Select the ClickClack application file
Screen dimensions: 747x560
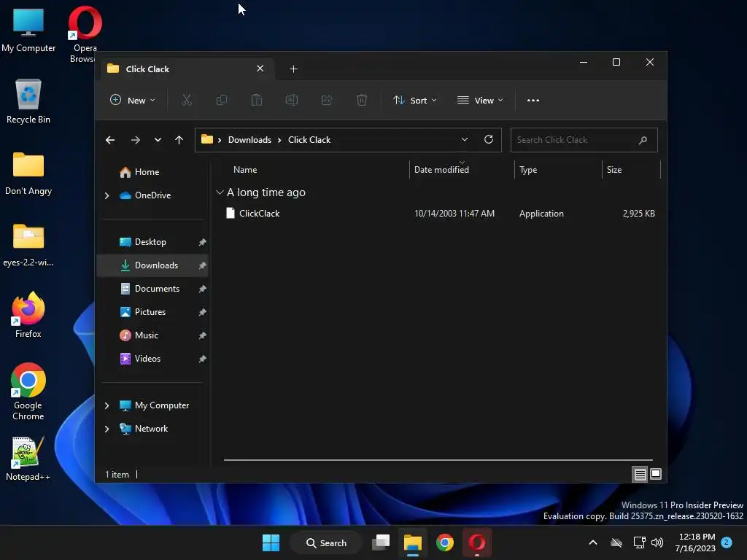point(439,214)
